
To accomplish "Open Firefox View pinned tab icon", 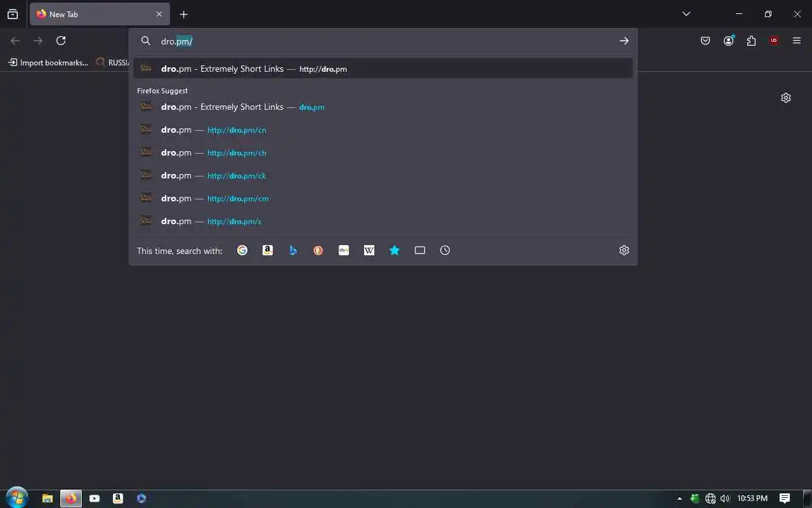I will 13,14.
